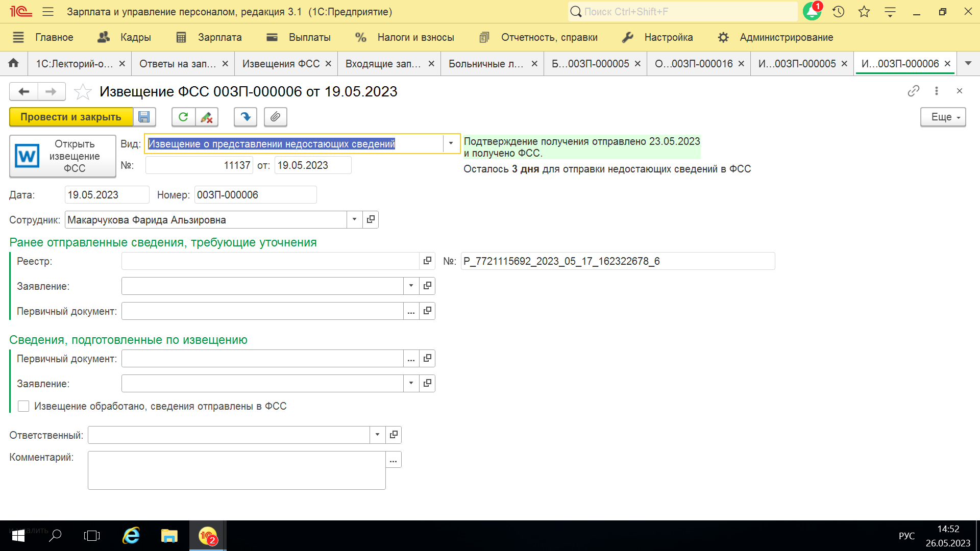Open Отчетность, справки section
Viewport: 980px width, 551px height.
click(x=538, y=37)
